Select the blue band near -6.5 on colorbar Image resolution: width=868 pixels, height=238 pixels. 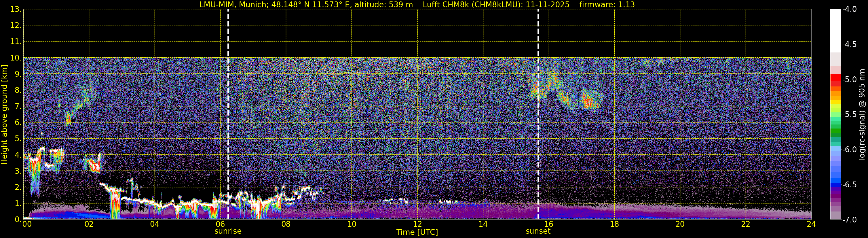click(836, 185)
